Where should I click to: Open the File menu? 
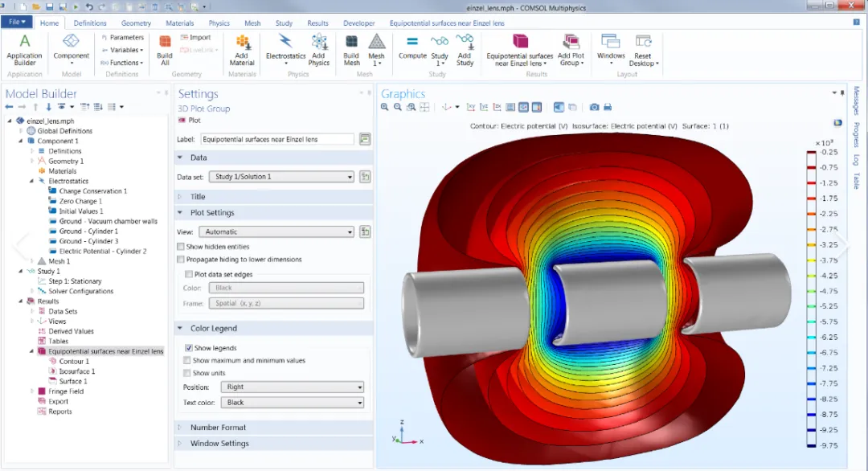[17, 22]
